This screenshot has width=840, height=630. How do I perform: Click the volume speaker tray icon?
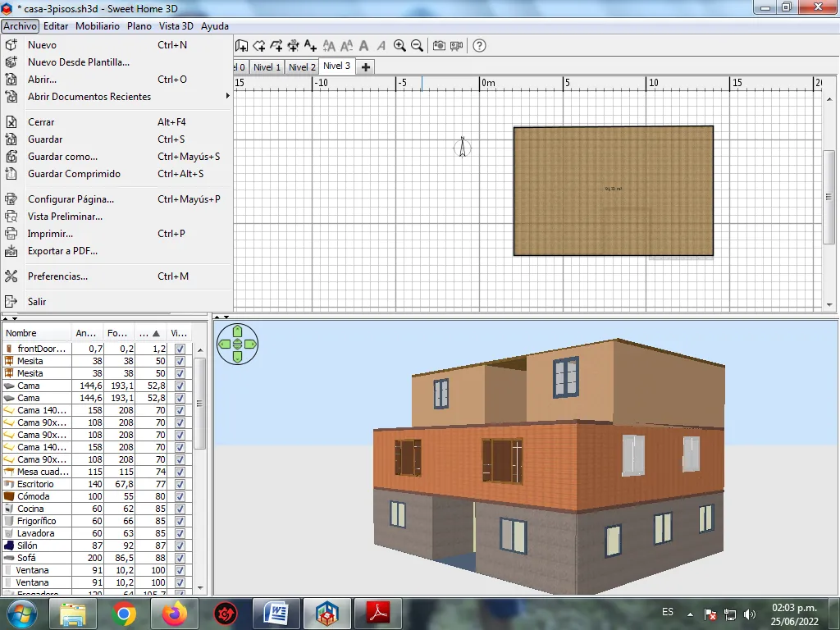[x=750, y=614]
